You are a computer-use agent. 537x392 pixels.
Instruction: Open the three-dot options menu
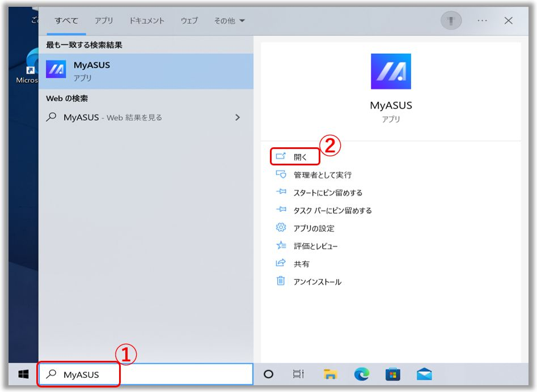pos(482,21)
